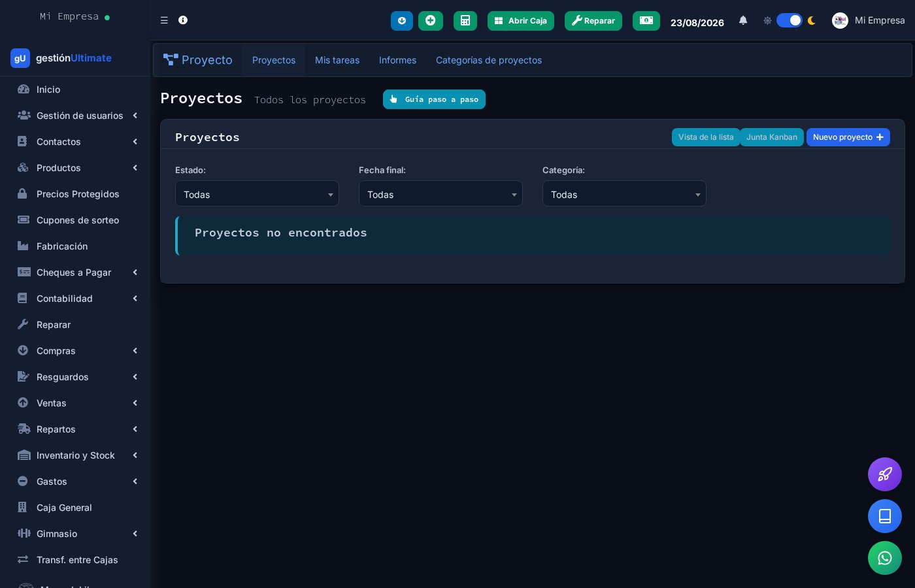This screenshot has height=588, width=915.
Task: Click the Precios Protegidos lock icon
Action: 23,193
